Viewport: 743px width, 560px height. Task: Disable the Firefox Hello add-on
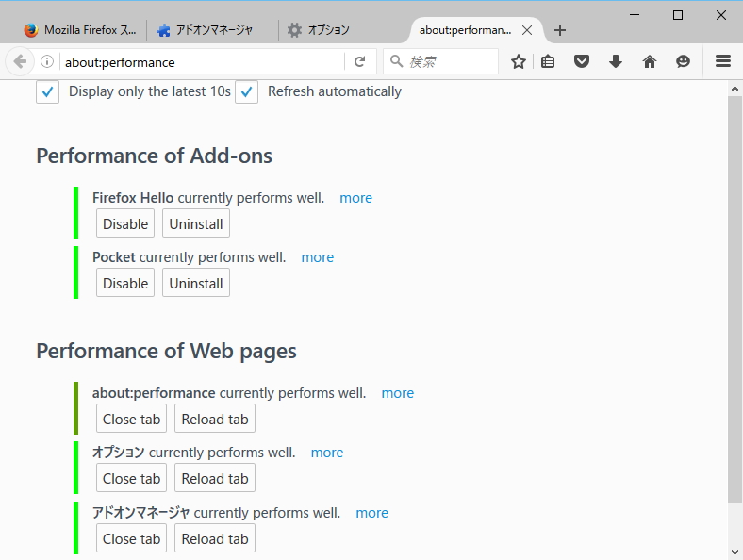[125, 223]
